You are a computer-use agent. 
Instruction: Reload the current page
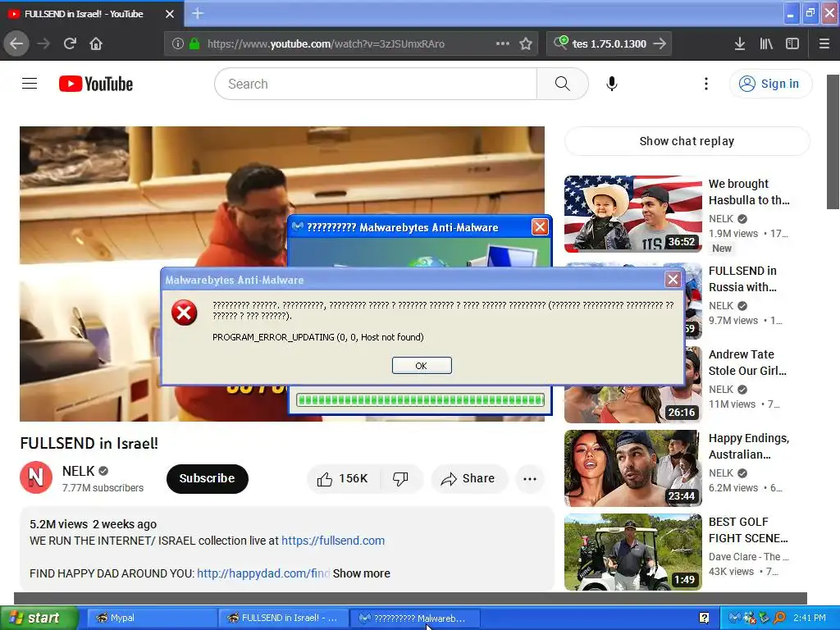pos(70,43)
